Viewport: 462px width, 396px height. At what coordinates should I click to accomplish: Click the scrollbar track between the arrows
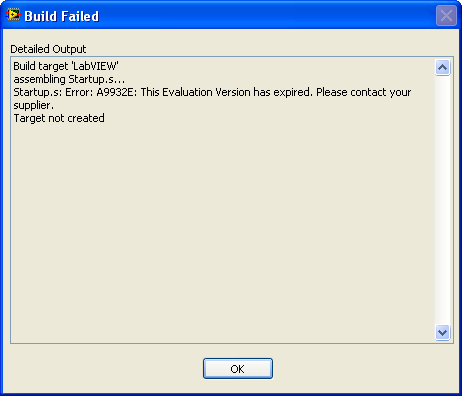click(442, 200)
